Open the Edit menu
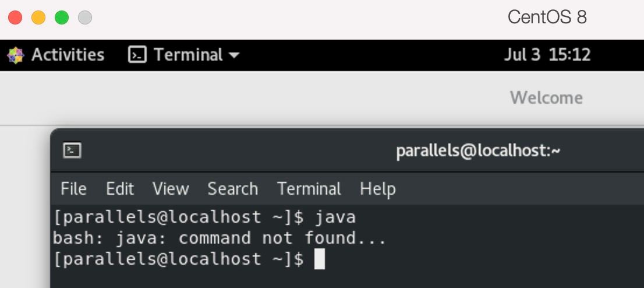This screenshot has width=644, height=288. point(120,189)
